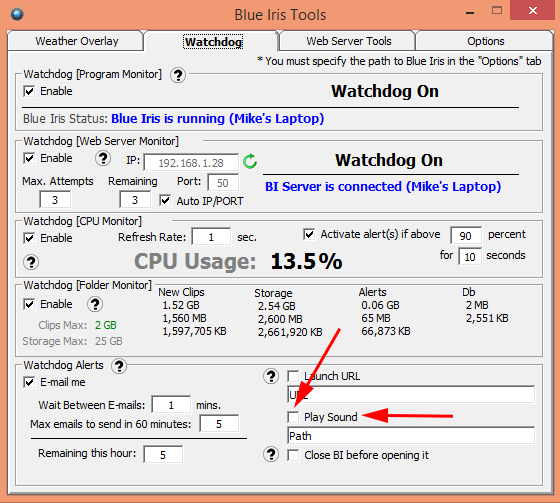The width and height of the screenshot is (560, 503).
Task: Switch to the Weather Overlay tab
Action: (76, 41)
